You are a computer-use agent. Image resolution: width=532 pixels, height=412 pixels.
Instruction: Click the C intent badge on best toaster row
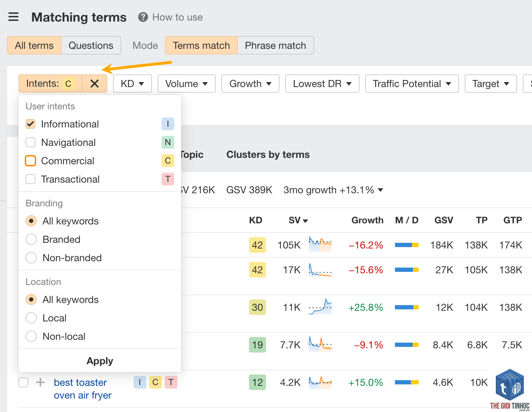click(155, 382)
